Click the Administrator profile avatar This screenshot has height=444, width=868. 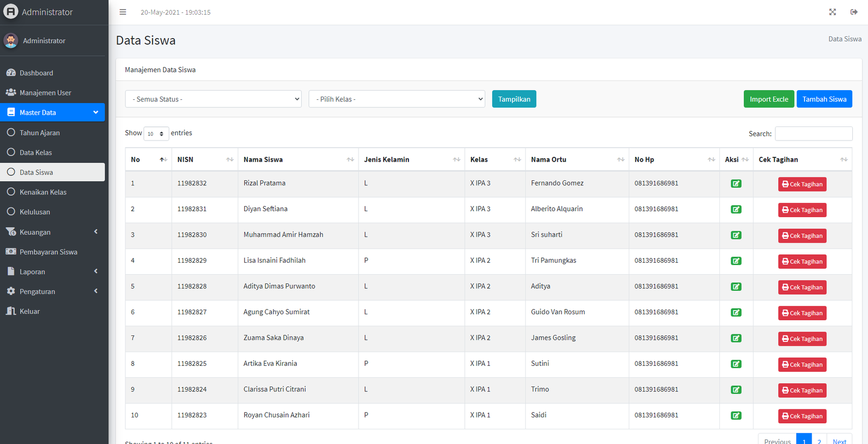click(11, 41)
